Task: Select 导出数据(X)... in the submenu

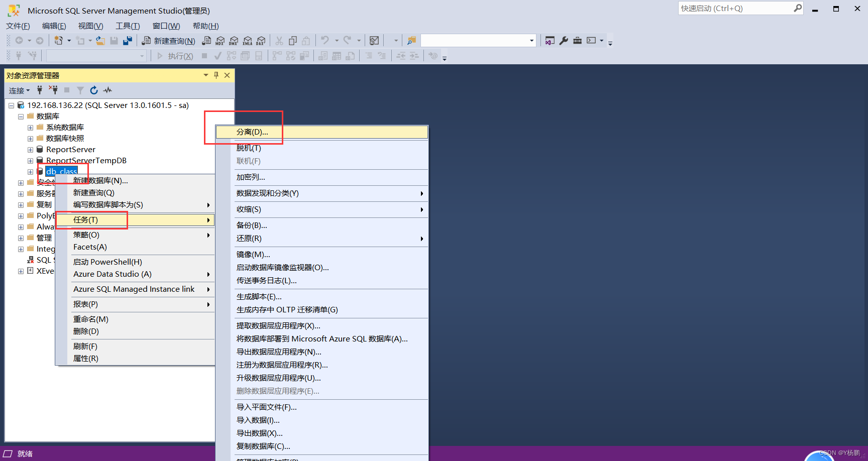Action: pos(322,433)
